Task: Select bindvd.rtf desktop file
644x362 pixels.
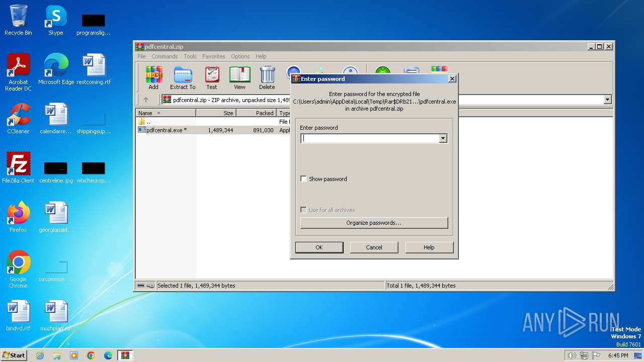Action: point(18,316)
